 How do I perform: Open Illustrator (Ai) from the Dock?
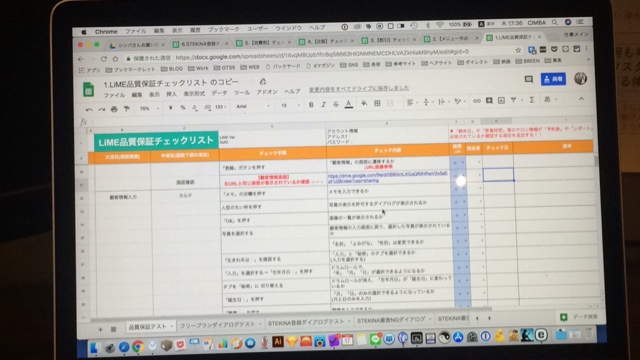click(x=278, y=341)
